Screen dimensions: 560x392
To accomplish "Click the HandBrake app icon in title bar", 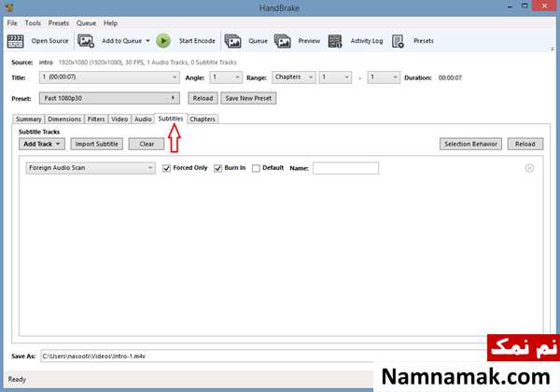I will pyautogui.click(x=9, y=7).
